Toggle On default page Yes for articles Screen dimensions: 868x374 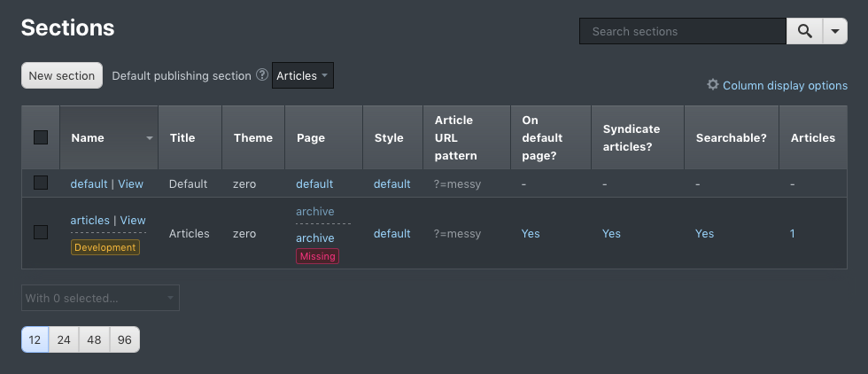coord(531,234)
